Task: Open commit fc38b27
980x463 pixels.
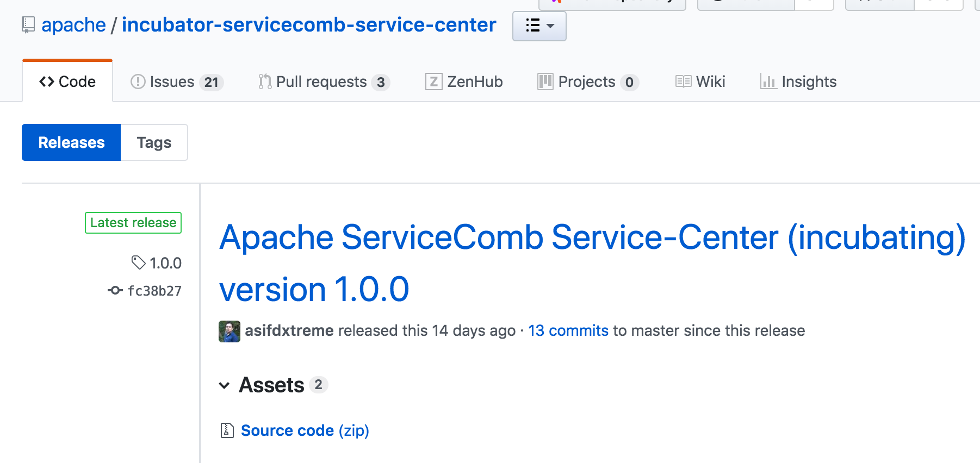Action: (x=154, y=291)
